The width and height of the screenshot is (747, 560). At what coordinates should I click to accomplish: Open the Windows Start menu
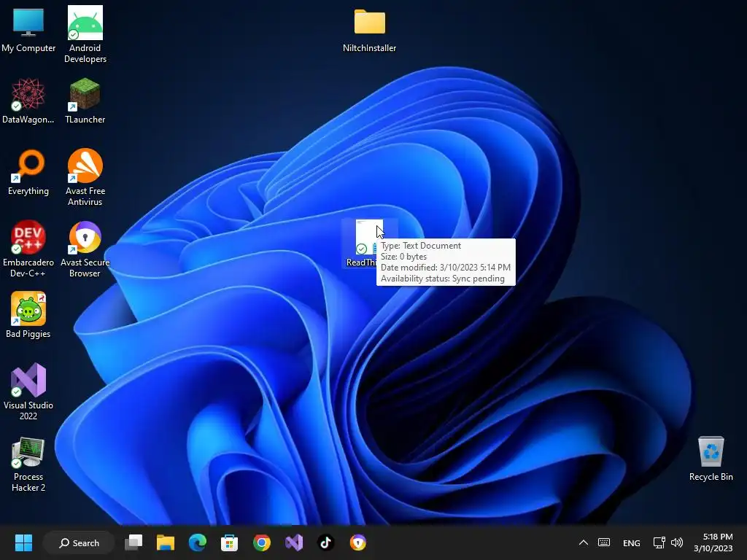pos(23,542)
